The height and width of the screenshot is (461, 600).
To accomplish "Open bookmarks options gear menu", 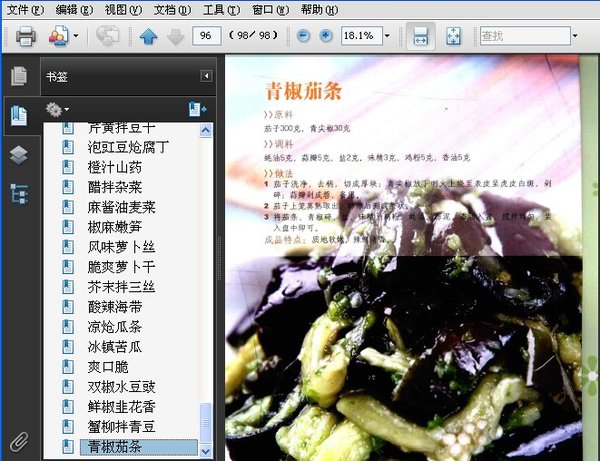I will click(x=57, y=110).
